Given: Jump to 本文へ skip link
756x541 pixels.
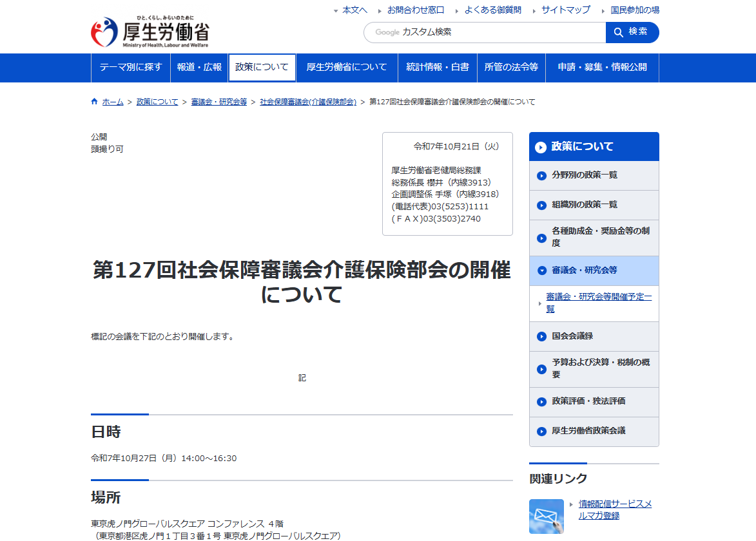Looking at the screenshot, I should coord(354,10).
